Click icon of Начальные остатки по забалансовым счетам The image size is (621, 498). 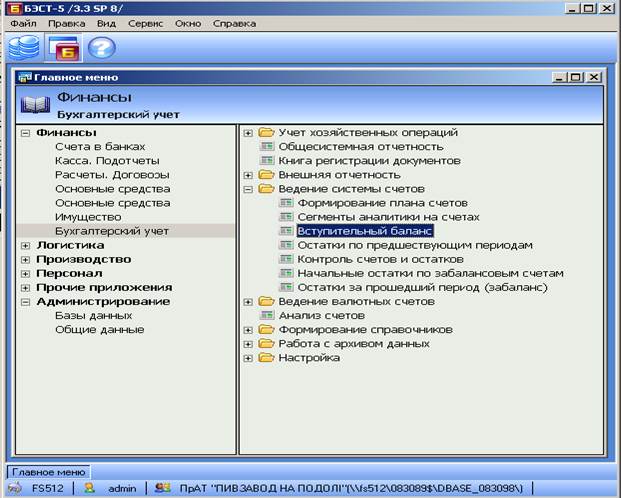click(286, 273)
